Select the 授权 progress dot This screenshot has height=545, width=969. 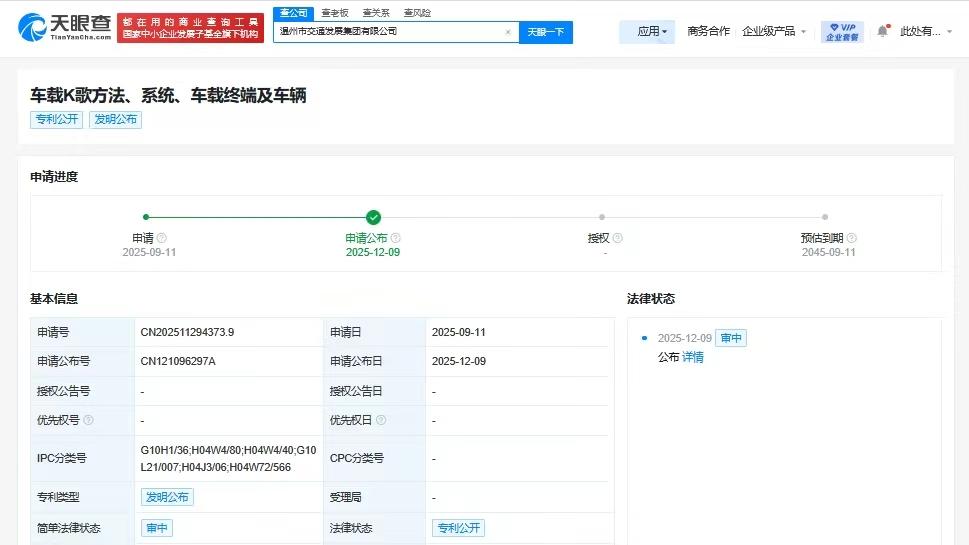tap(602, 217)
